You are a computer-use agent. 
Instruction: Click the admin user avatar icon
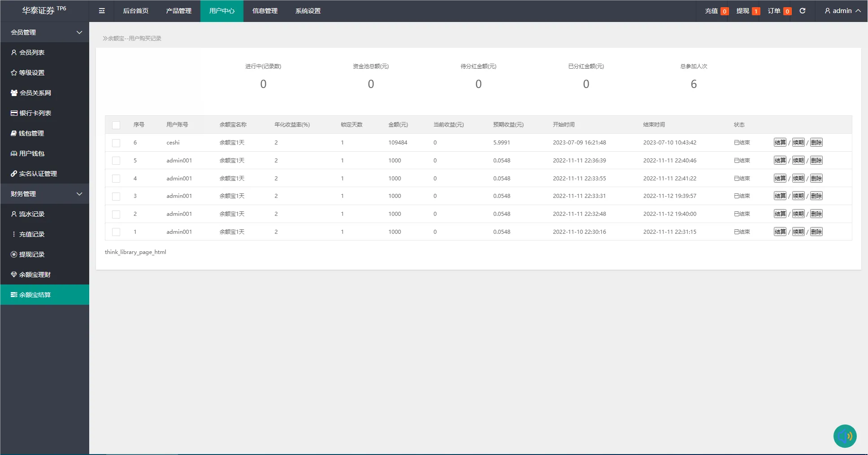coord(828,11)
